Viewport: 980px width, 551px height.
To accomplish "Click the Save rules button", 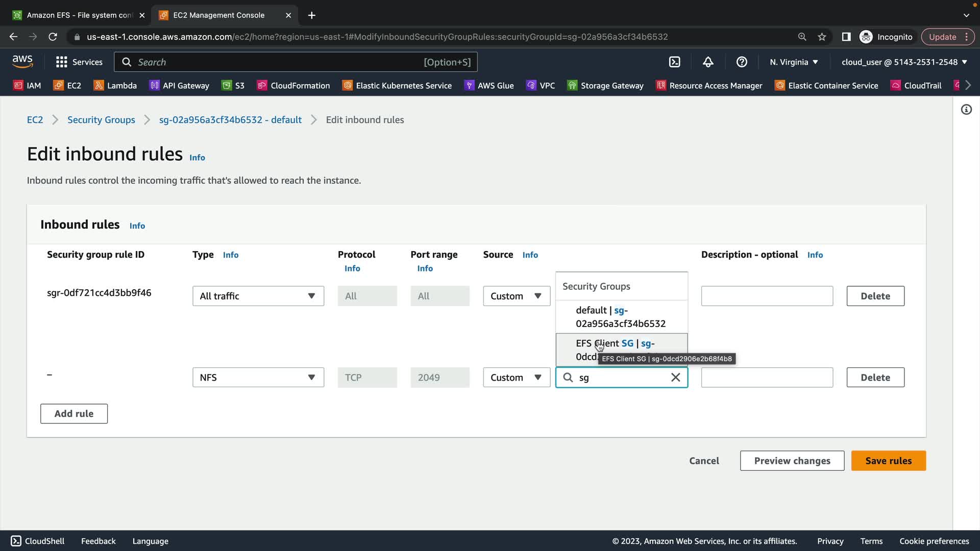I will click(888, 461).
